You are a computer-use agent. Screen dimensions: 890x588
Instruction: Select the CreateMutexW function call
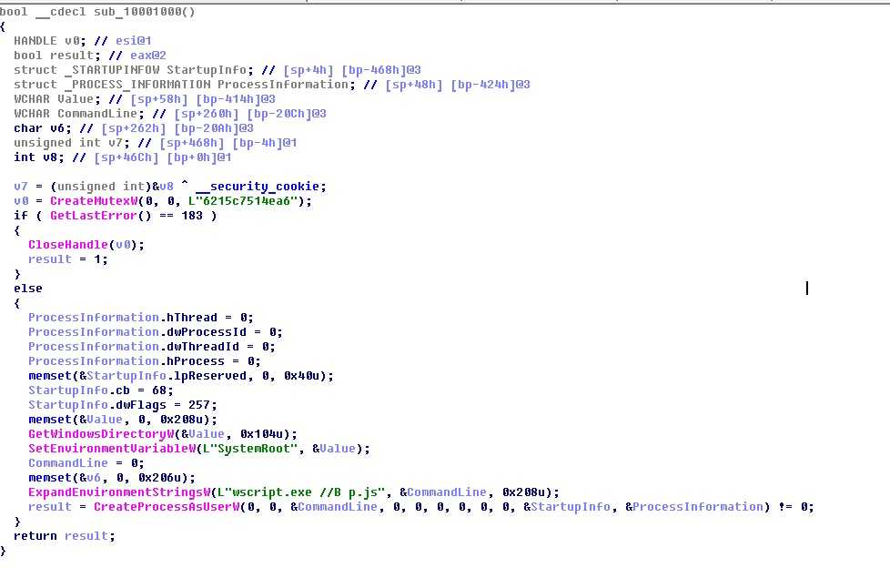click(89, 201)
